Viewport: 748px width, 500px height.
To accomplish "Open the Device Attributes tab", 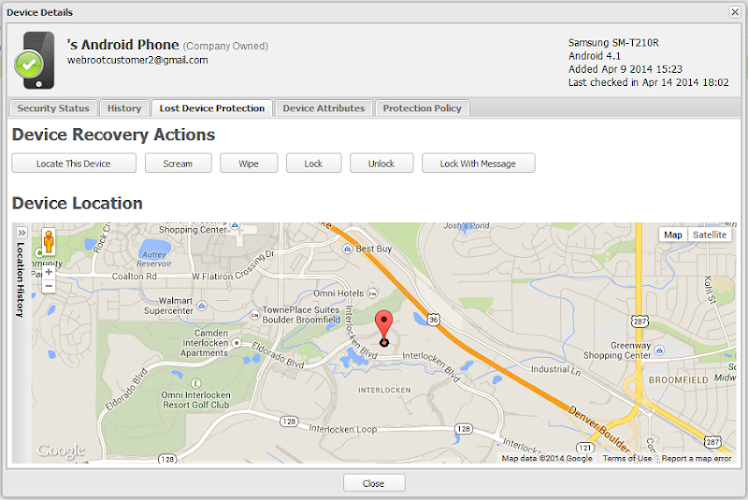I will (323, 108).
